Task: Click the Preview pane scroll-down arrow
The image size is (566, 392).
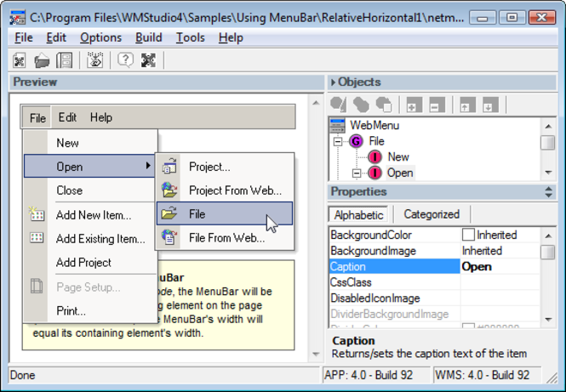Action: coord(316,354)
